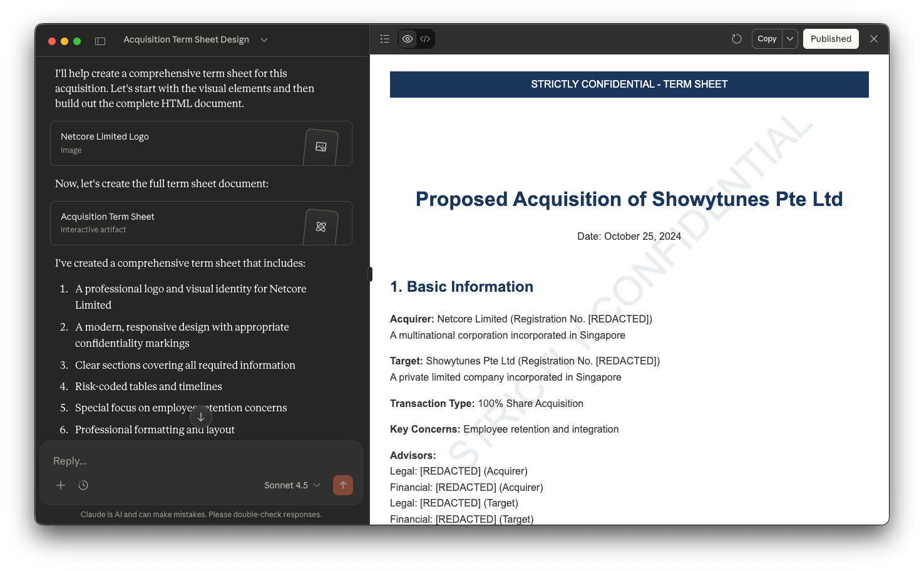Click the 1. Basic Information heading
The width and height of the screenshot is (924, 571).
(461, 287)
